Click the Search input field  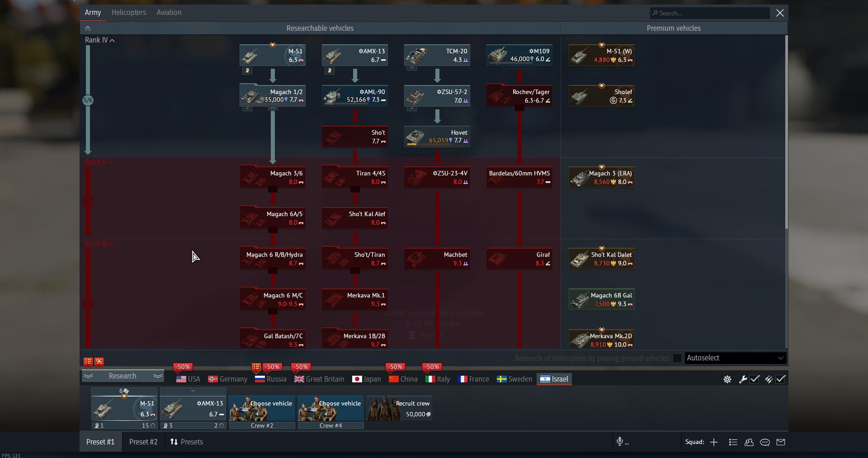(710, 13)
